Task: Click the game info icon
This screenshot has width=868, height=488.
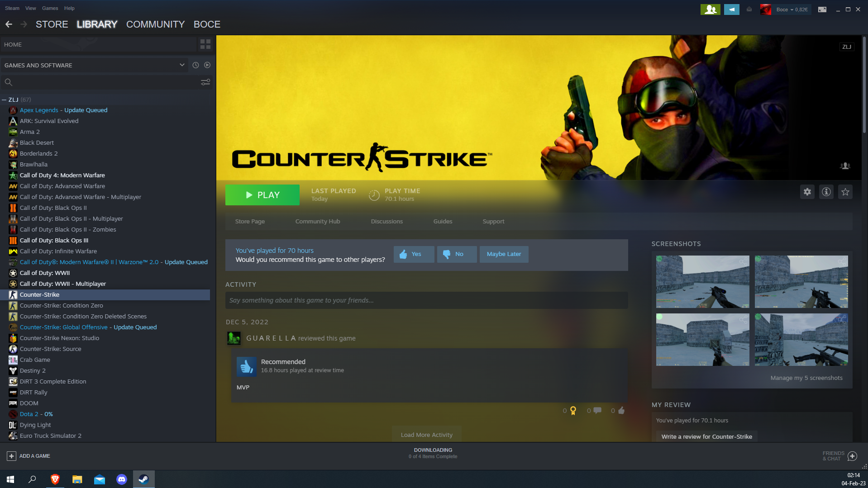Action: tap(826, 192)
